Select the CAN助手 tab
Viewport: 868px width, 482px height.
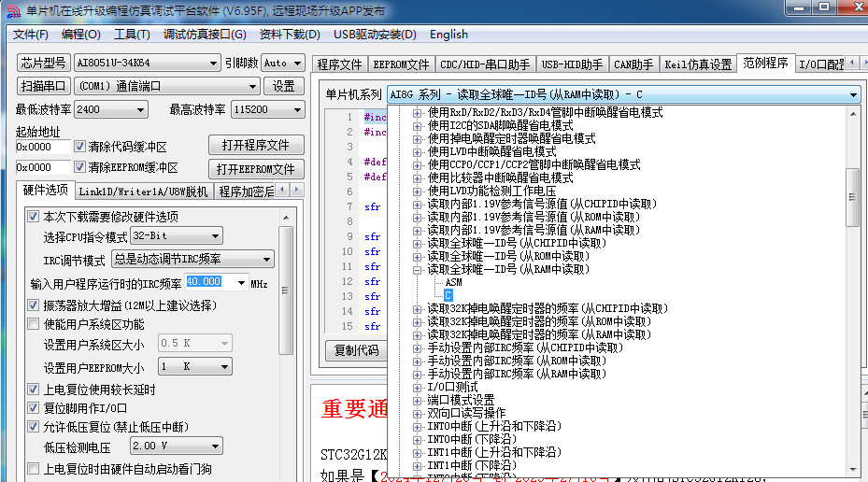pyautogui.click(x=633, y=64)
